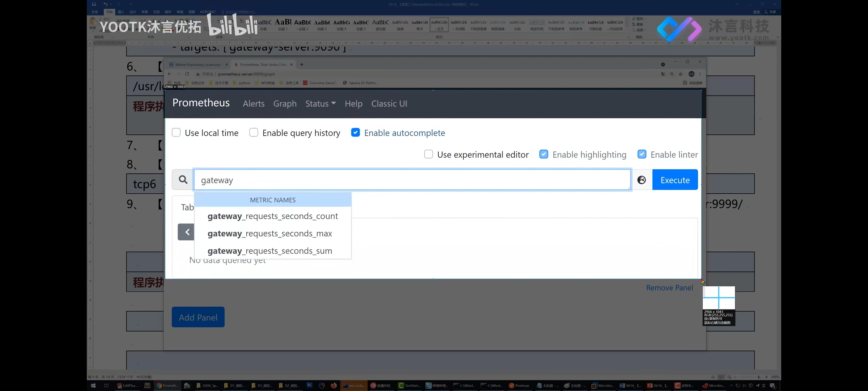Viewport: 868px width, 391px height.
Task: Click the back chevron button in the panel
Action: click(187, 232)
